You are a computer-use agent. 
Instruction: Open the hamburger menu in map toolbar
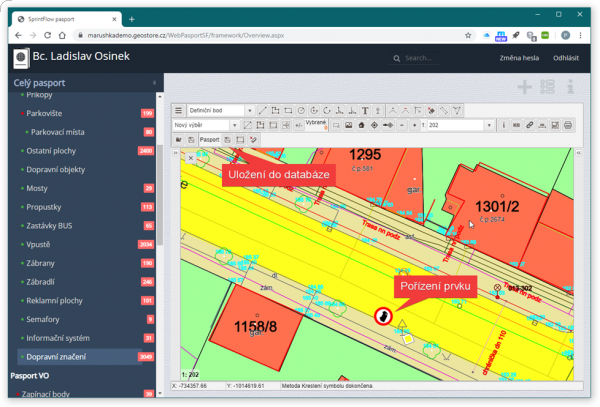[179, 110]
